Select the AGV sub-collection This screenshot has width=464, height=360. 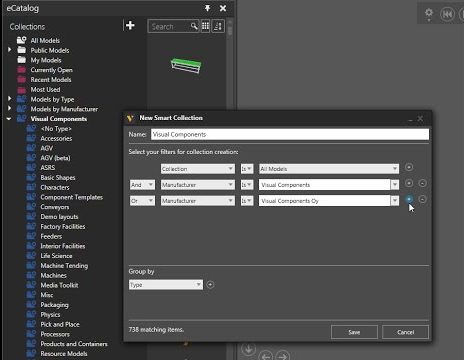(x=47, y=148)
